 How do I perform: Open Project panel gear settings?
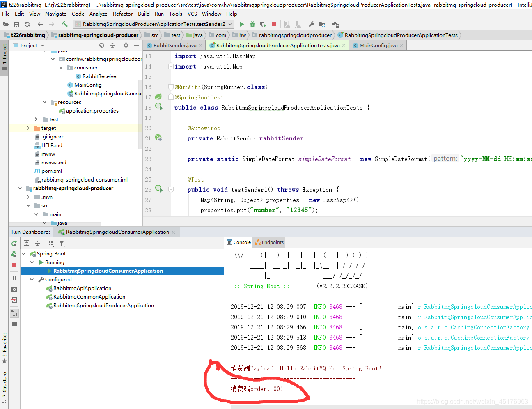(126, 45)
